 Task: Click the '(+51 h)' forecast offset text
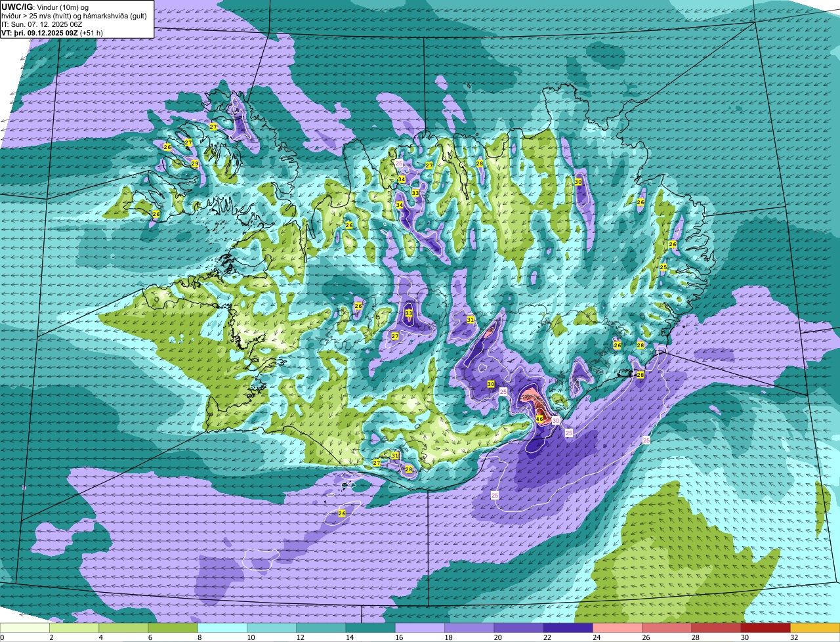point(91,33)
